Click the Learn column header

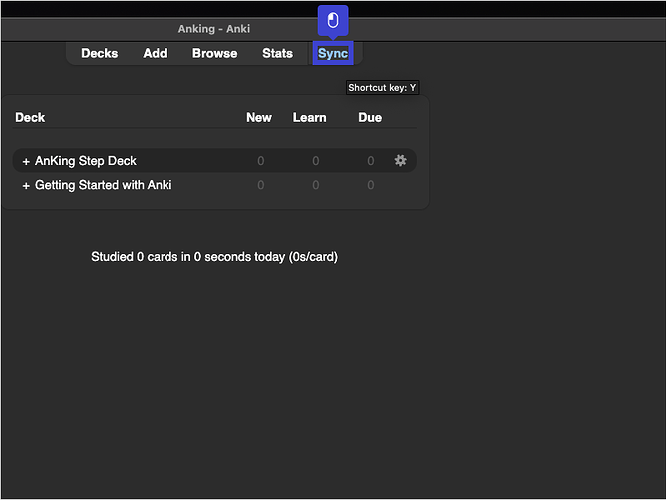tap(309, 117)
